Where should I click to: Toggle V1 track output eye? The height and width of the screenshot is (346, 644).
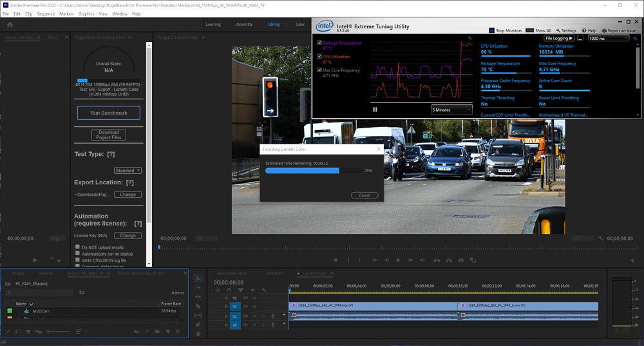coord(254,307)
